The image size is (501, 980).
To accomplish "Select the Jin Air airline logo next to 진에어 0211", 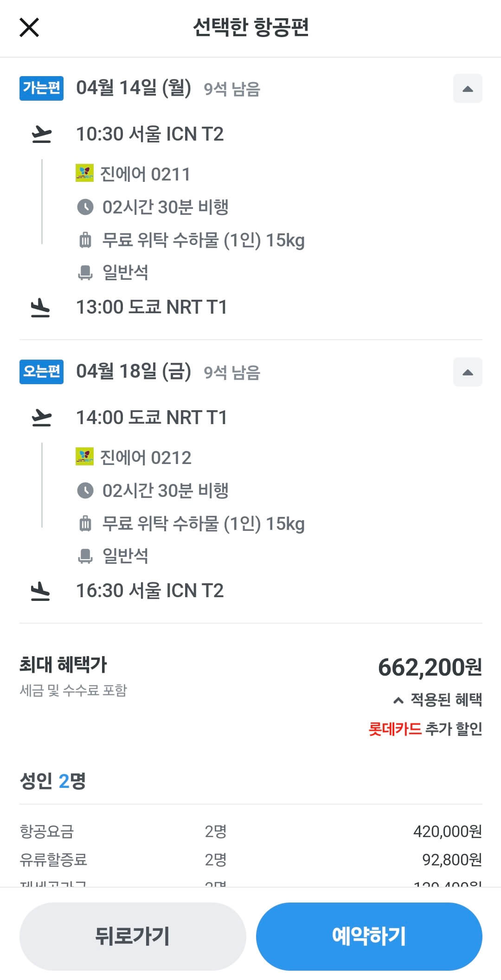I will [x=84, y=174].
